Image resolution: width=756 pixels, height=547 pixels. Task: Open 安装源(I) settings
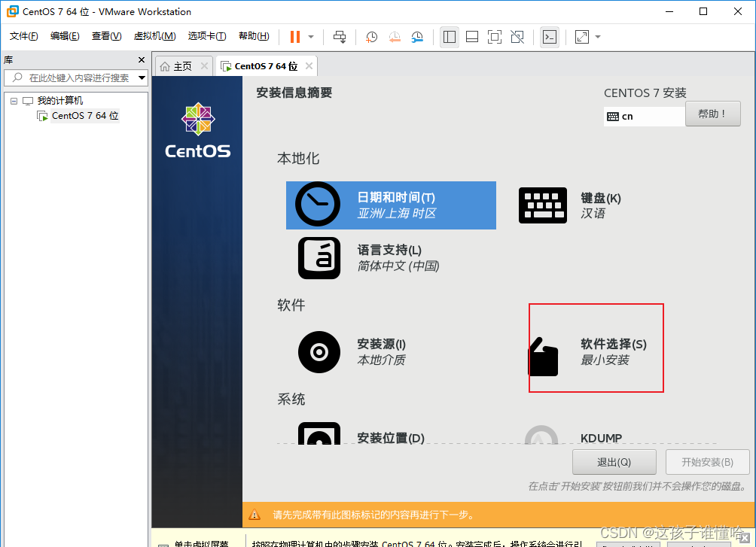point(381,344)
